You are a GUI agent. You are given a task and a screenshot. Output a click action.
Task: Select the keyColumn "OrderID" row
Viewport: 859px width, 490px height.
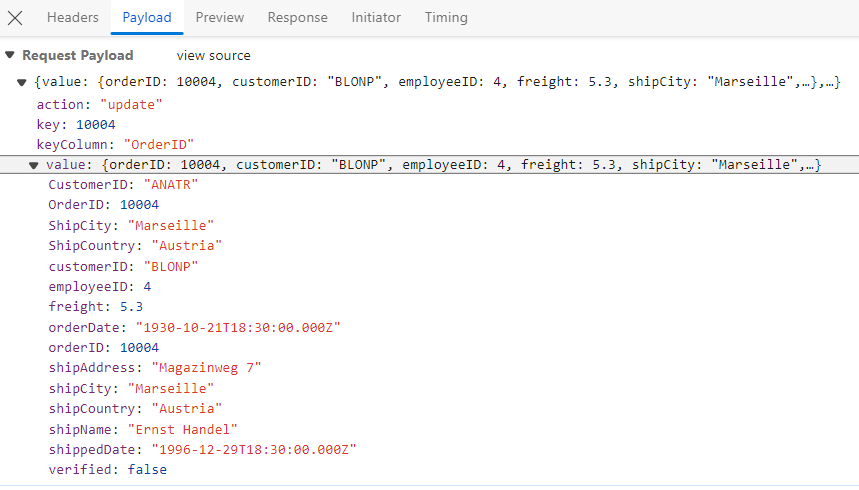115,145
